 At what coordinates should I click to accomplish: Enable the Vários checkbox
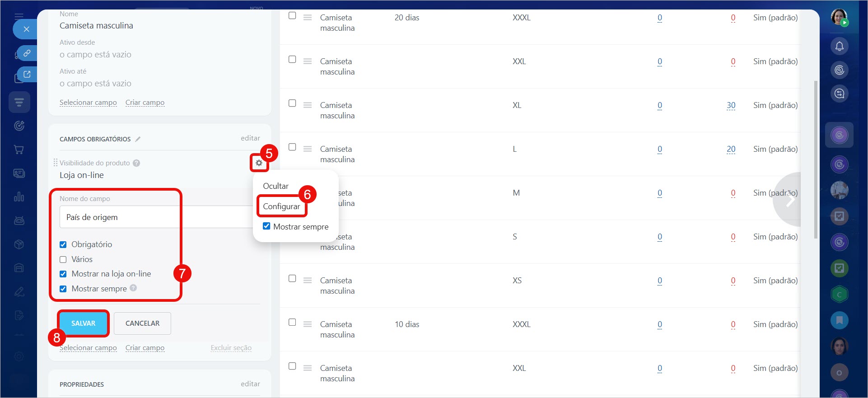[x=63, y=259]
